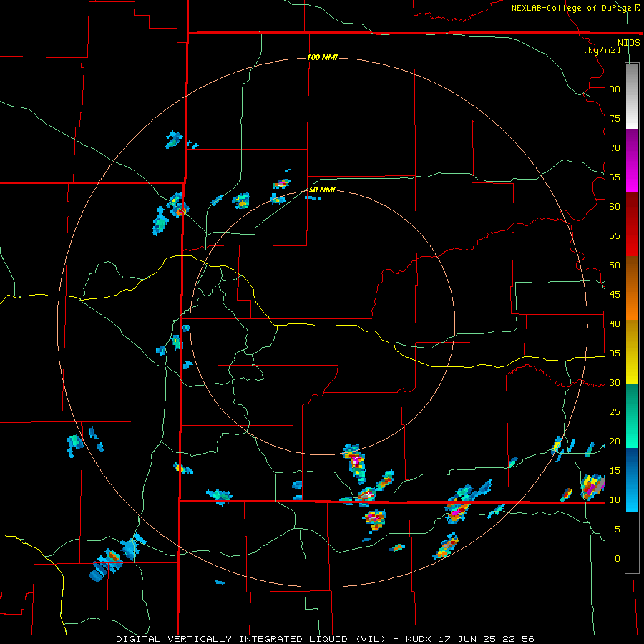This screenshot has height=644, width=644.
Task: Select scale value 35 on the color bar
Action: (x=615, y=353)
